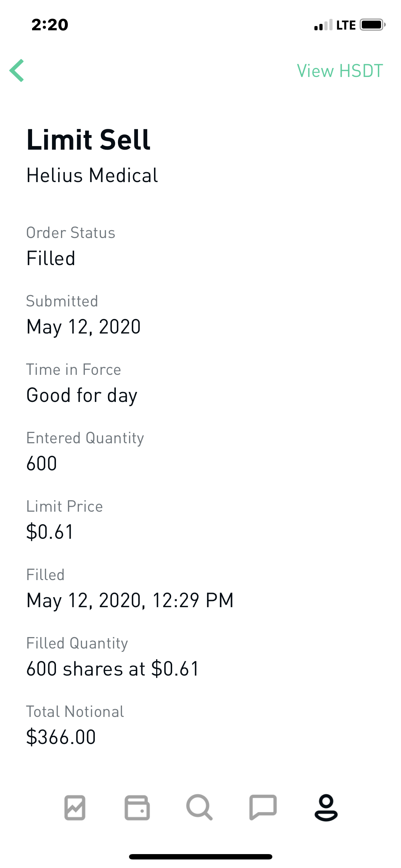Open the account profile tab

[x=326, y=807]
